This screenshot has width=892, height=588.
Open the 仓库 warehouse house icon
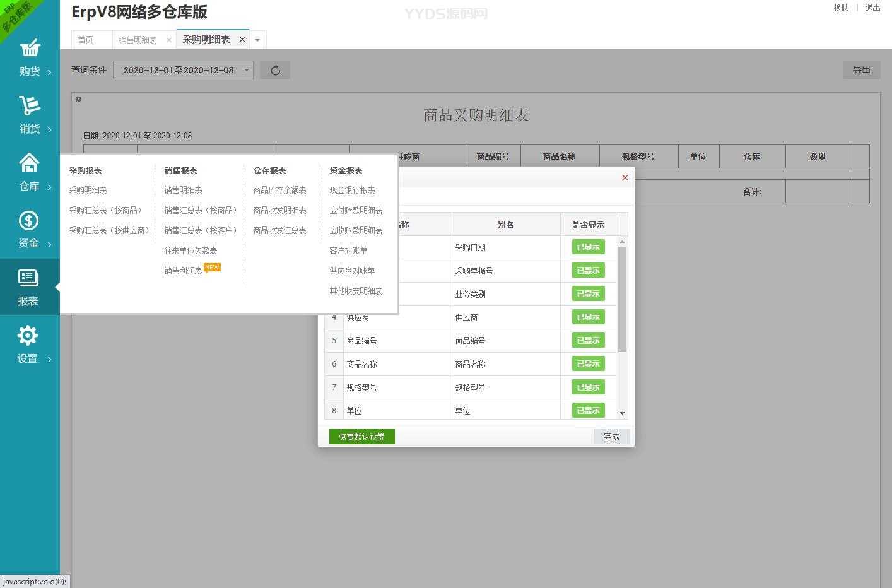29,163
